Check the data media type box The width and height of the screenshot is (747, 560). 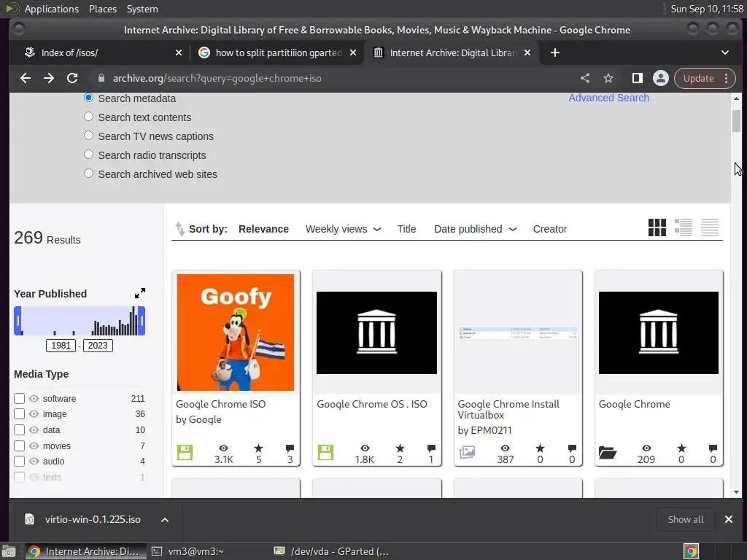point(19,430)
